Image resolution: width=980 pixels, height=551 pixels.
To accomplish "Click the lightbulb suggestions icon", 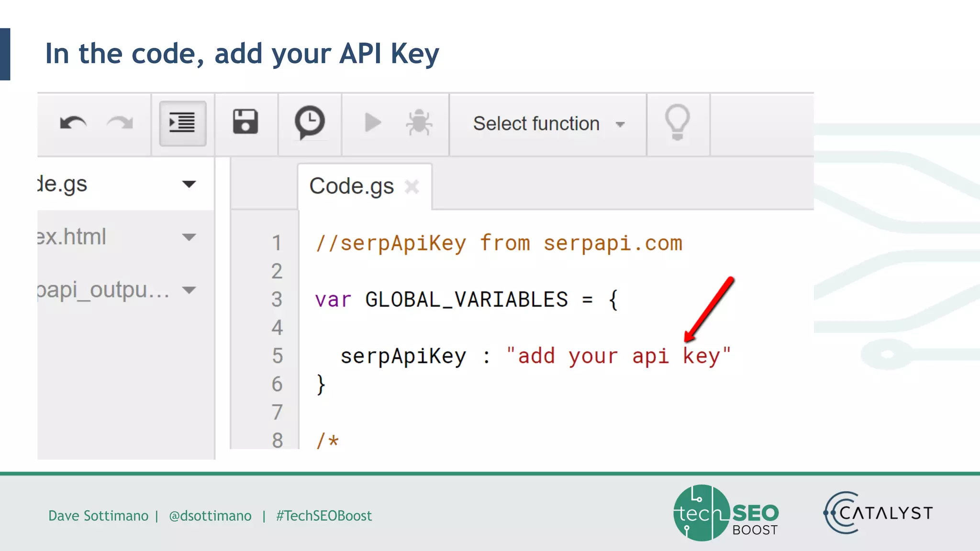I will coord(677,122).
